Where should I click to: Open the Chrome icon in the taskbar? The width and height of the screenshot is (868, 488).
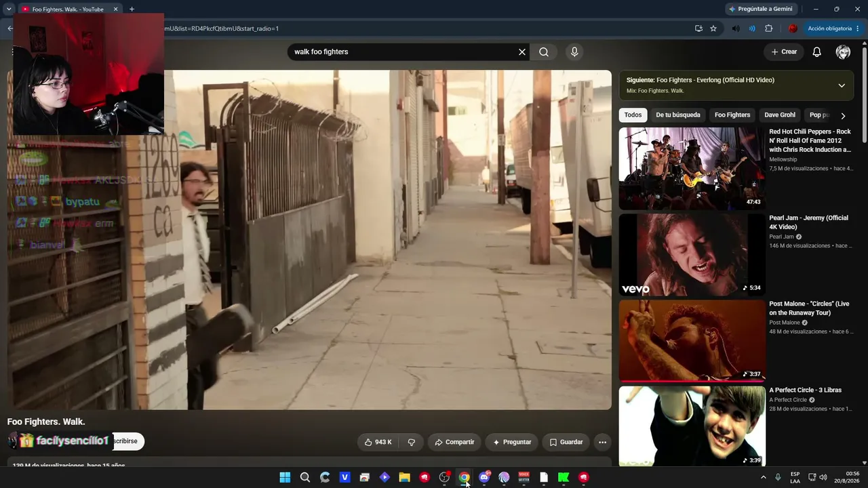(x=464, y=478)
